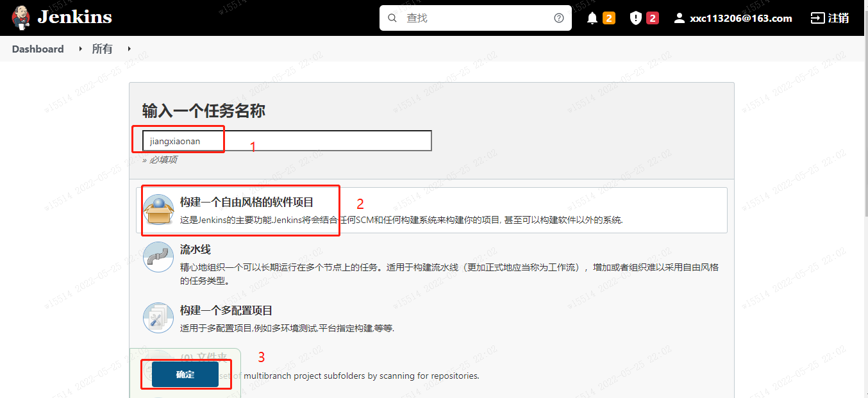Select the 所有 breadcrumb item
Screen dimensions: 868x398
[x=102, y=49]
